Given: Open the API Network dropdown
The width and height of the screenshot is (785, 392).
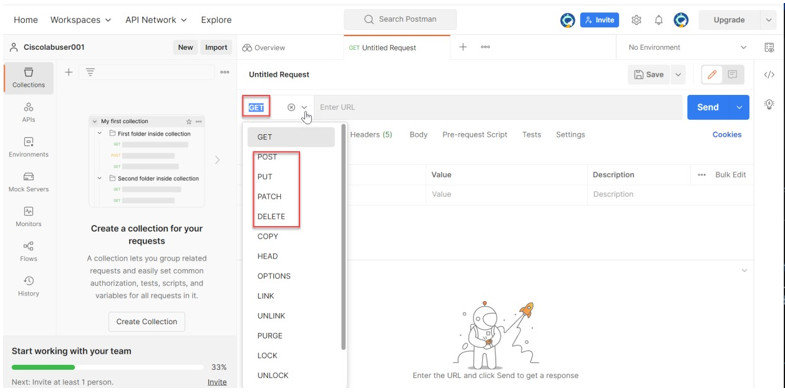Looking at the screenshot, I should coord(156,20).
